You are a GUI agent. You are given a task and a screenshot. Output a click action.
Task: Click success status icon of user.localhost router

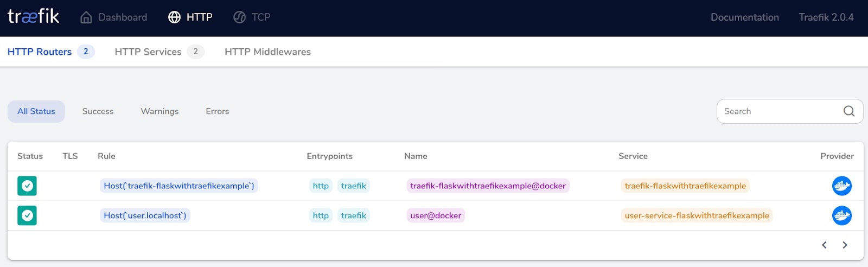[27, 216]
